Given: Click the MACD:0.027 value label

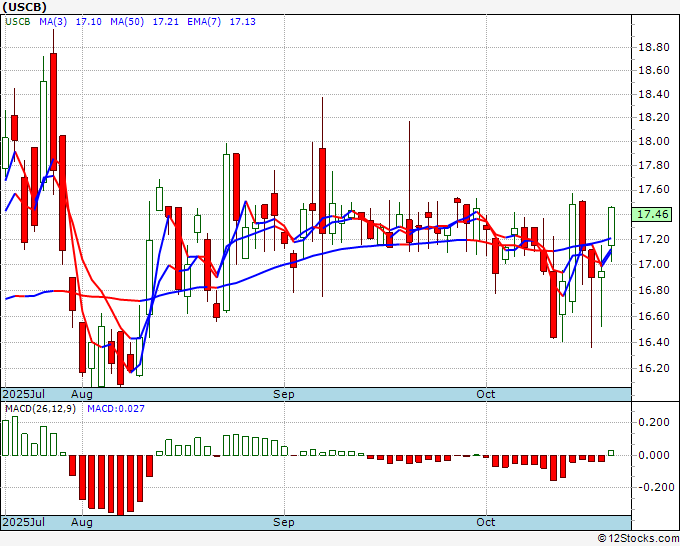Looking at the screenshot, I should (116, 409).
